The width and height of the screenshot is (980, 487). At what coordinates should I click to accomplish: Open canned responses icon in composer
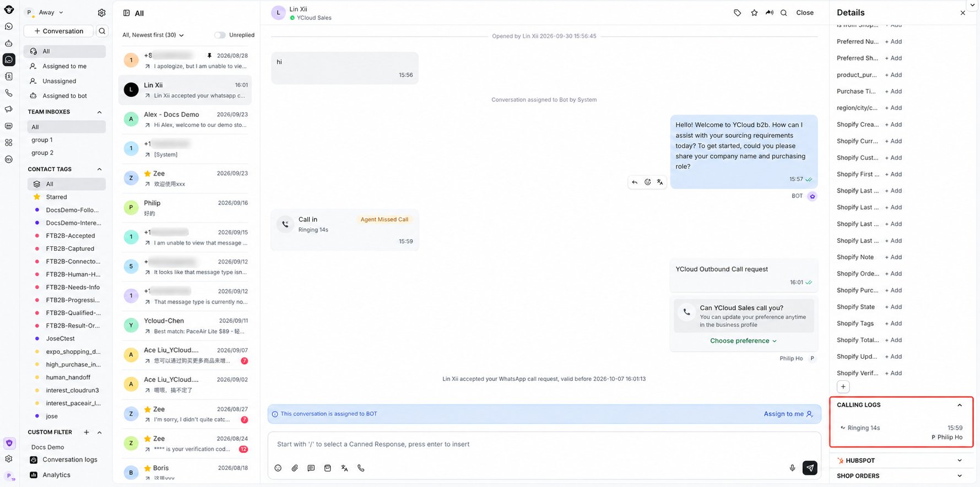tap(311, 468)
